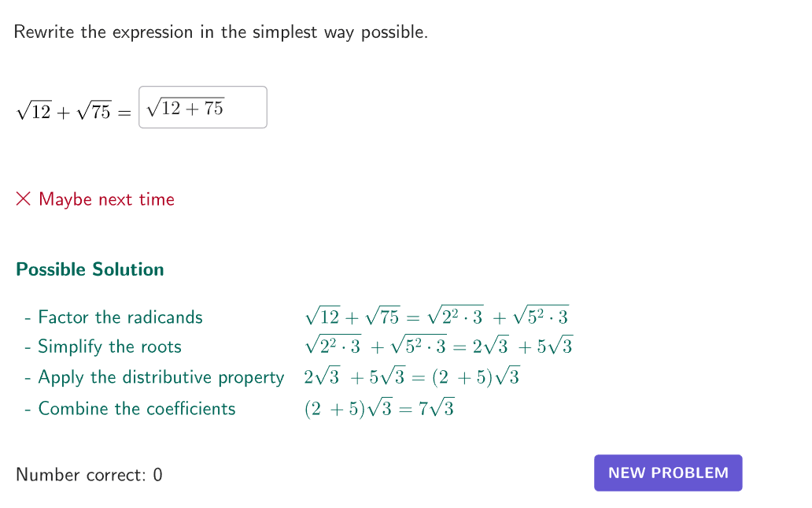Click the √12 + √75 problem expression
Viewport: 812px width, 508px height.
tap(64, 111)
